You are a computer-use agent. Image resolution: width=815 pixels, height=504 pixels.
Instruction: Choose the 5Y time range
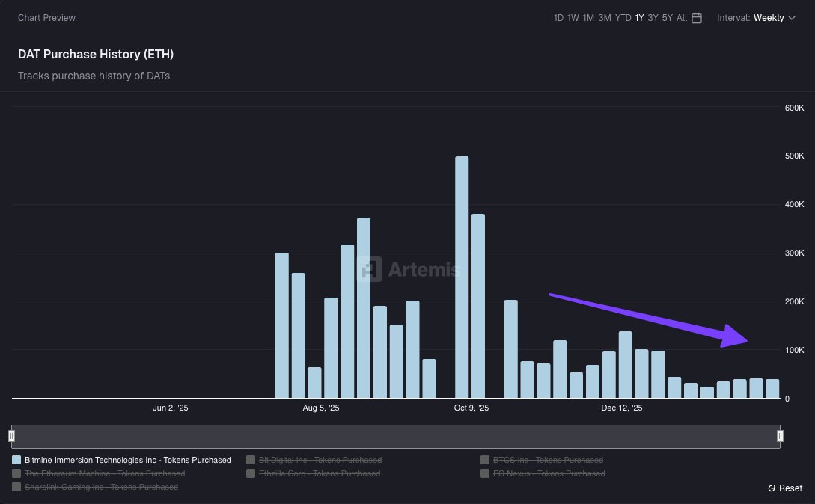coord(667,18)
